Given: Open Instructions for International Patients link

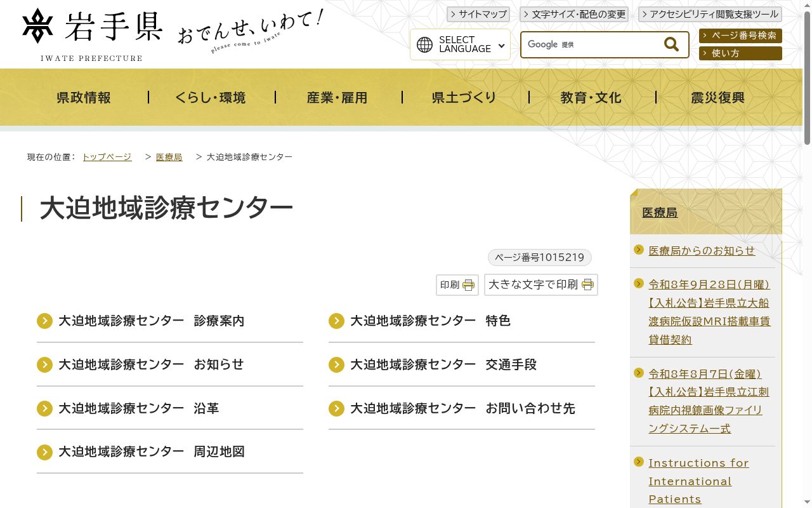Looking at the screenshot, I should click(698, 481).
